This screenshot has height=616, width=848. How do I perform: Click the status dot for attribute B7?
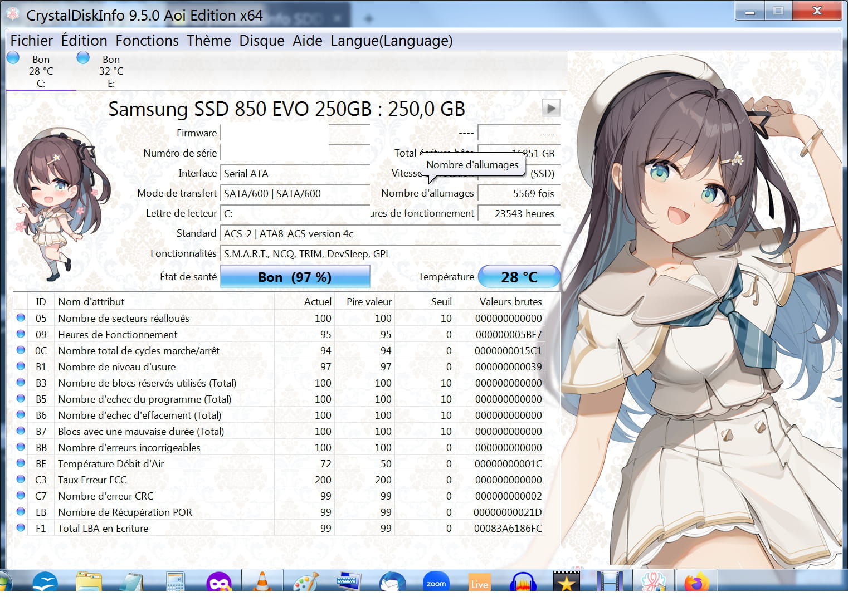tap(21, 431)
